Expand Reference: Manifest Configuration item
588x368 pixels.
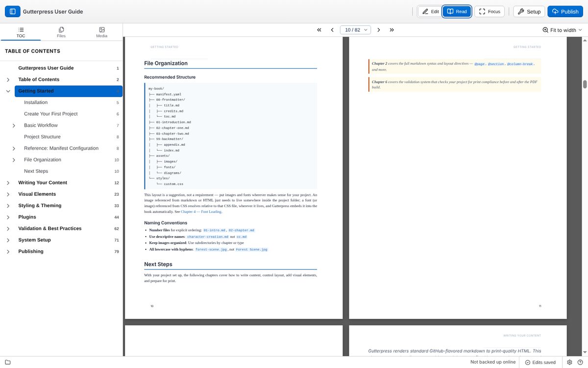pyautogui.click(x=14, y=148)
